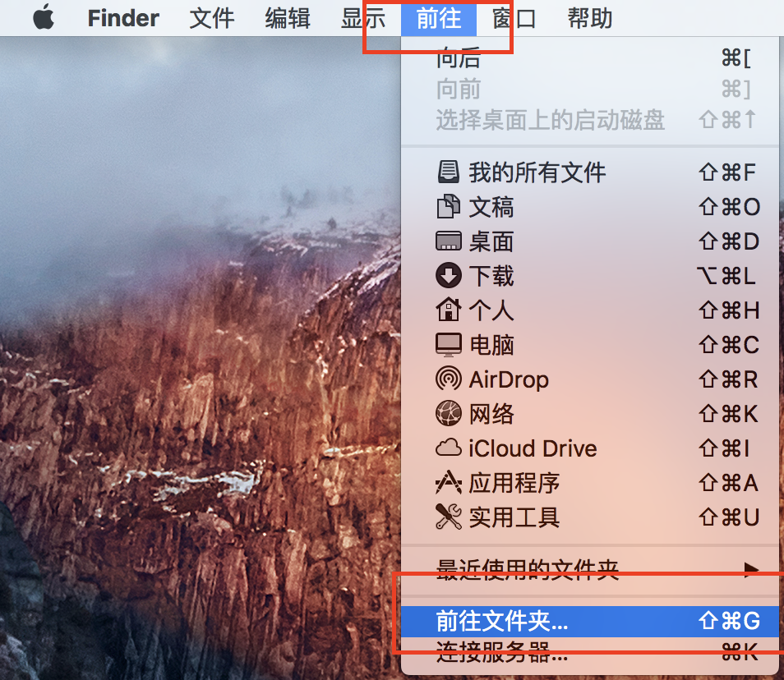Screen dimensions: 784x680
Task: Click the ⇧⌘O shortcut label
Action: (730, 207)
